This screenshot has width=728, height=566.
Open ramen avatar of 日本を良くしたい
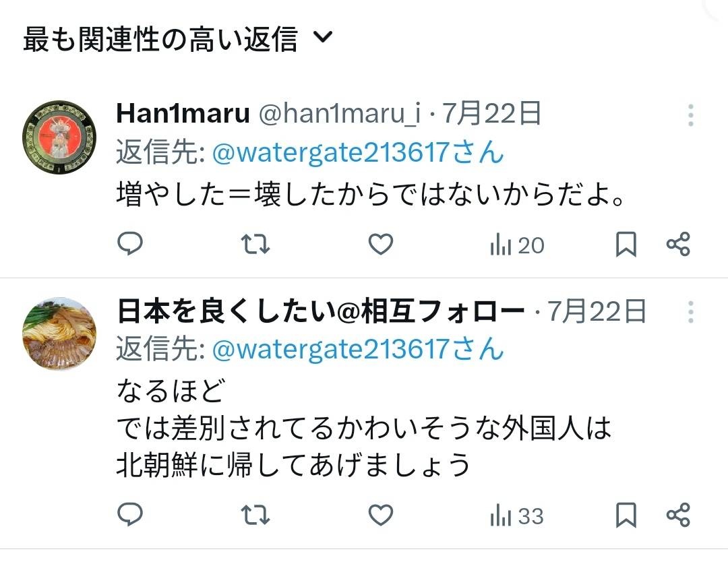59,334
